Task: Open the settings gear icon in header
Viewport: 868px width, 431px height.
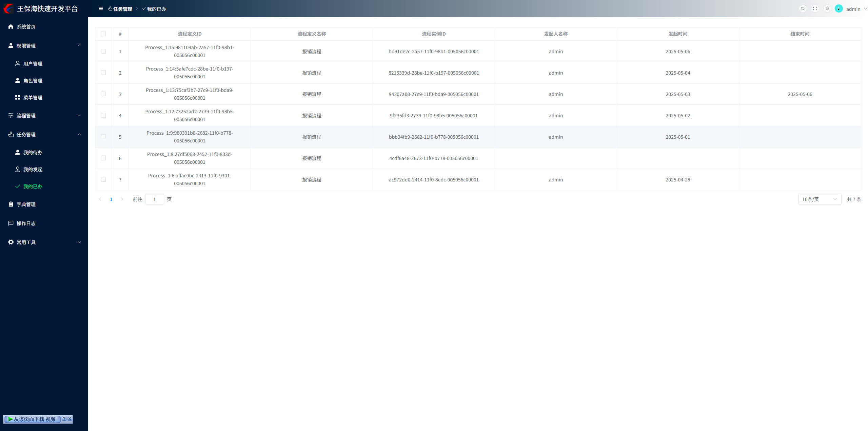Action: pyautogui.click(x=827, y=8)
